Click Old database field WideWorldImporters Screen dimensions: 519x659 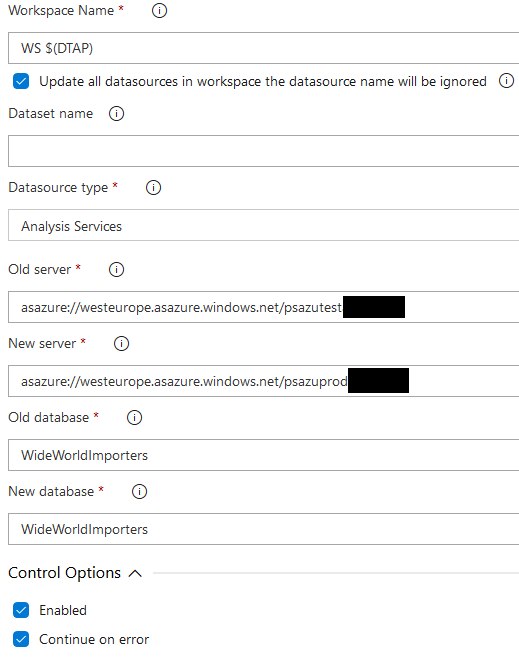[263, 455]
